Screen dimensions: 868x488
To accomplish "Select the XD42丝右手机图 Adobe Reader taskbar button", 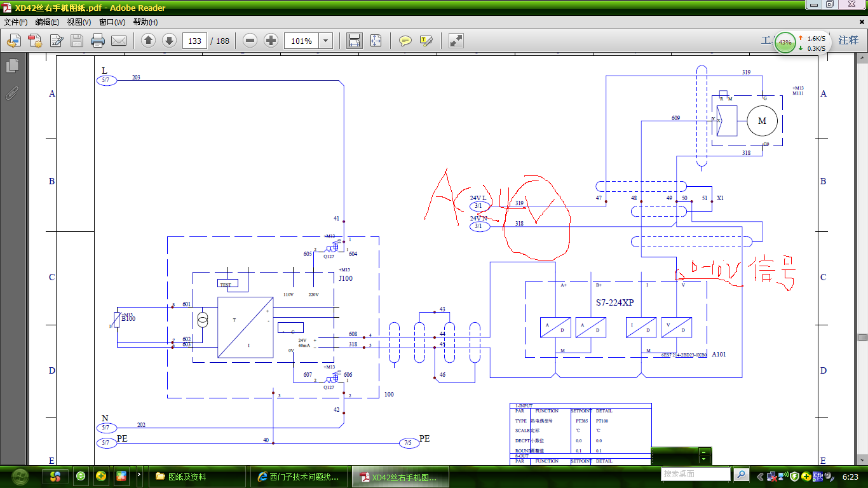I will point(401,477).
